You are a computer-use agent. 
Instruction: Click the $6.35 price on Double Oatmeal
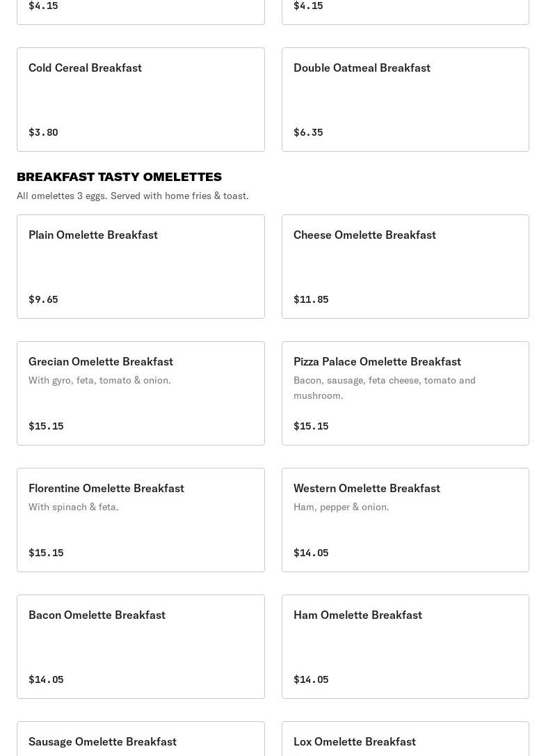308,132
